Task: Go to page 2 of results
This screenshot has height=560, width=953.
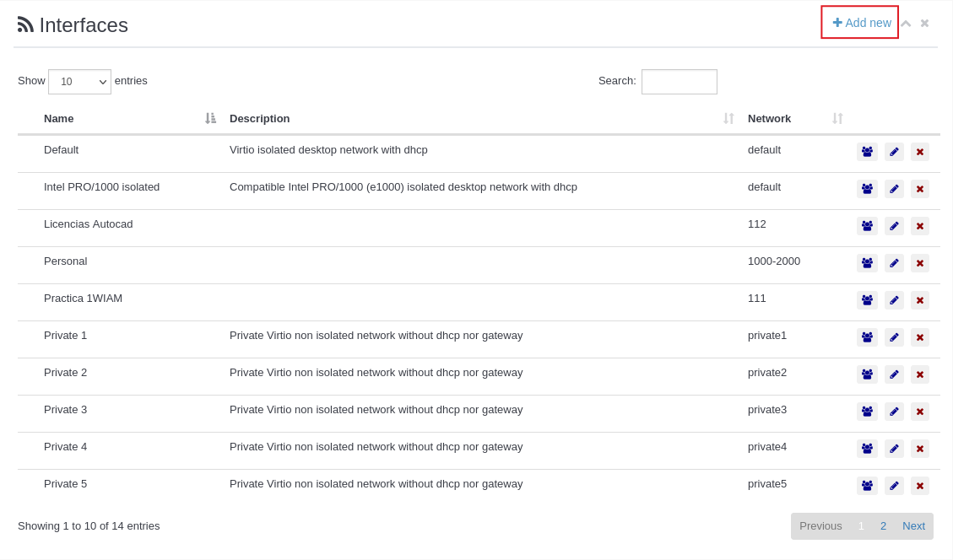Action: tap(883, 526)
